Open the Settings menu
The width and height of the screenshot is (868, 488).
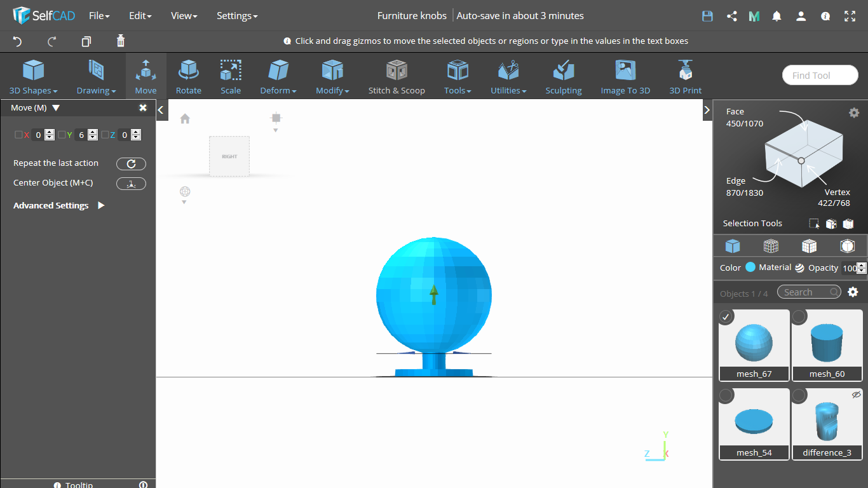pyautogui.click(x=237, y=17)
